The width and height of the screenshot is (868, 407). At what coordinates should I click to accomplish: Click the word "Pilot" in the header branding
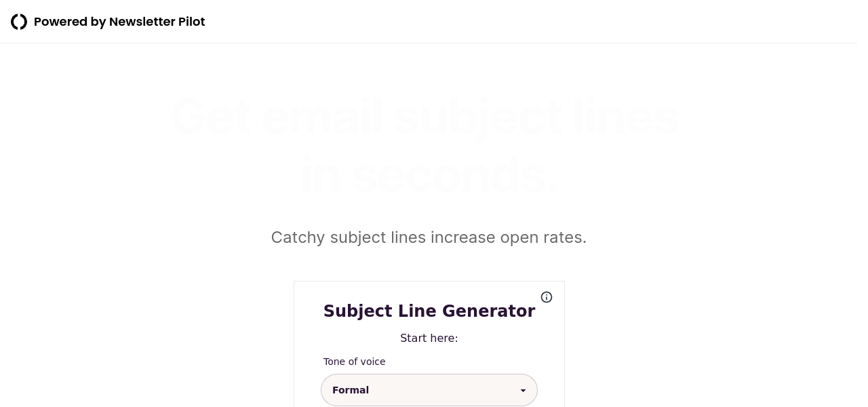pyautogui.click(x=191, y=22)
